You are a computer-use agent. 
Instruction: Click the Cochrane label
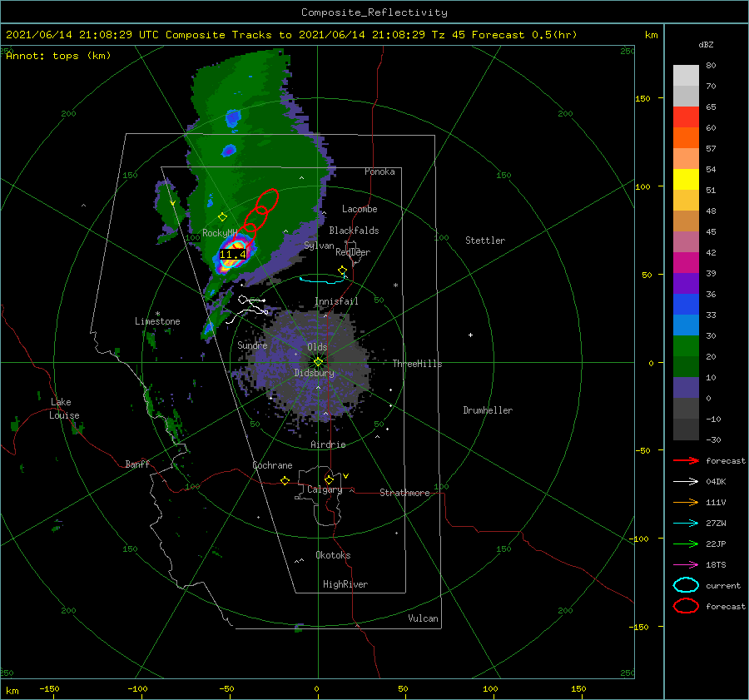point(272,465)
